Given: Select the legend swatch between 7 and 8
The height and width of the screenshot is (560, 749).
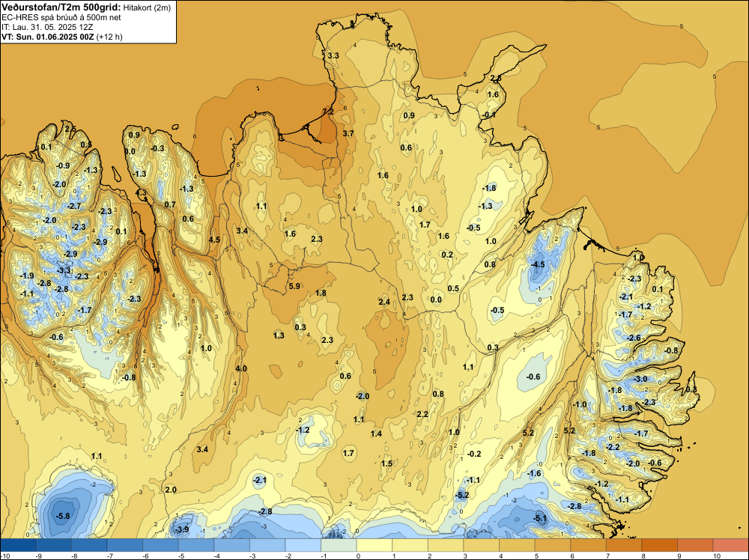Looking at the screenshot, I should pyautogui.click(x=624, y=545).
